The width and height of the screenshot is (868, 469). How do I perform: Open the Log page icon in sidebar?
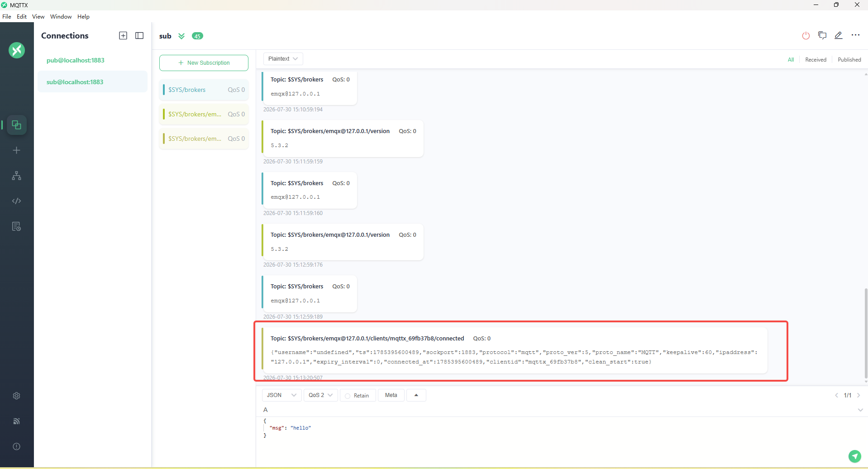point(17,226)
